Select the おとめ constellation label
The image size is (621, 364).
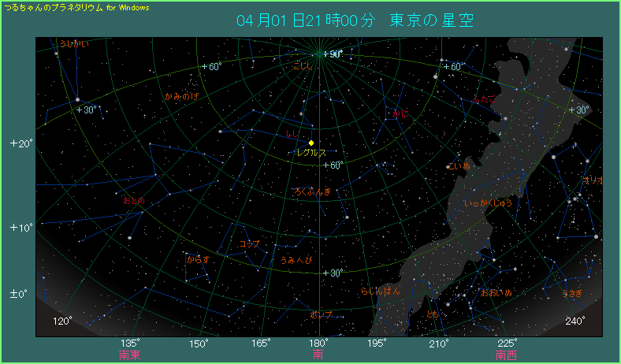pos(134,201)
